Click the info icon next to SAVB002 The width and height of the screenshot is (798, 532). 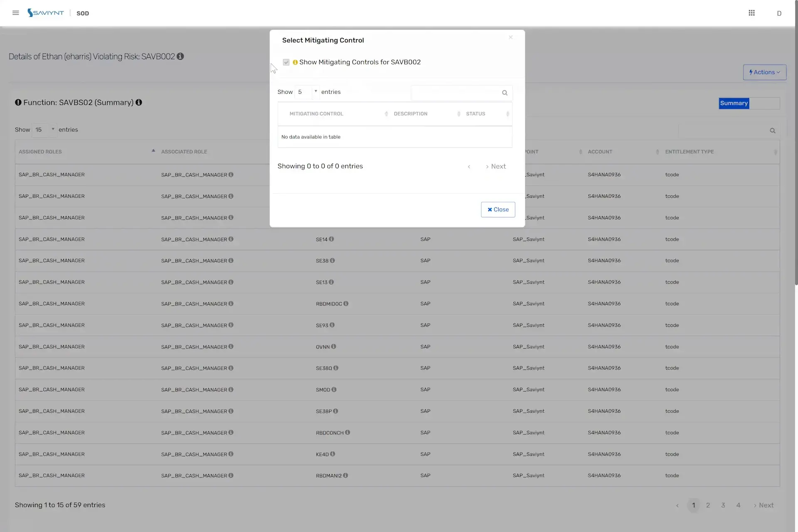tap(180, 57)
